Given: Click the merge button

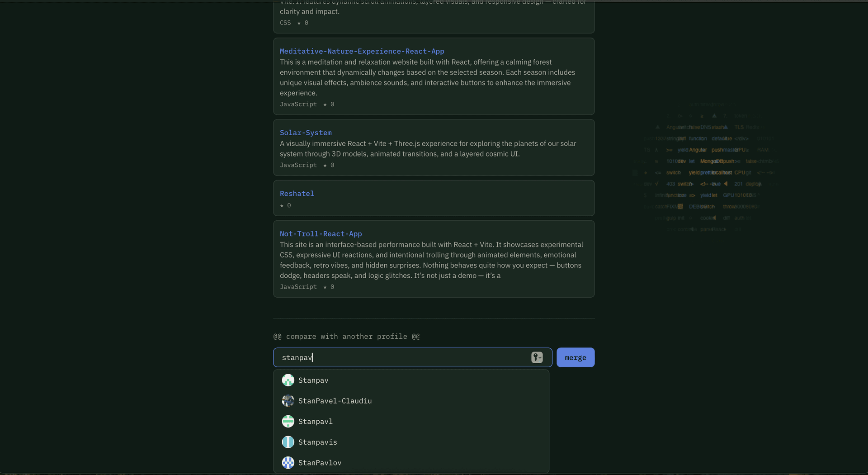Looking at the screenshot, I should [576, 357].
